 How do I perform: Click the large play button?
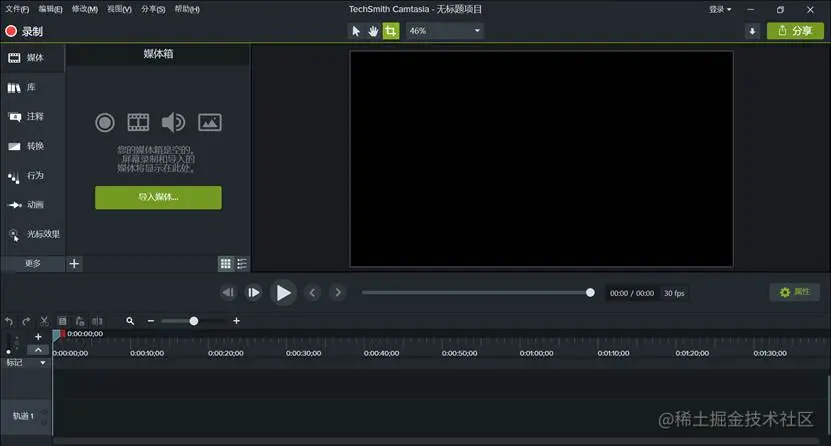(x=283, y=292)
